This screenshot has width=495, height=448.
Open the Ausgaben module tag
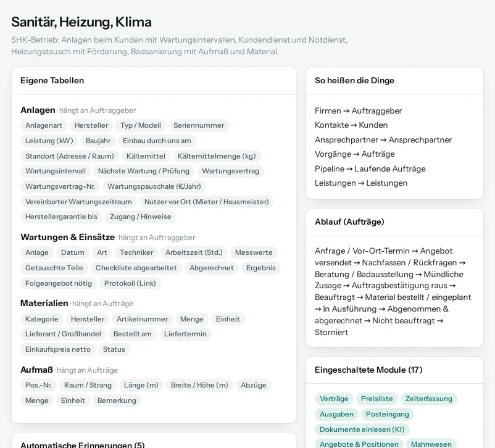tap(336, 414)
